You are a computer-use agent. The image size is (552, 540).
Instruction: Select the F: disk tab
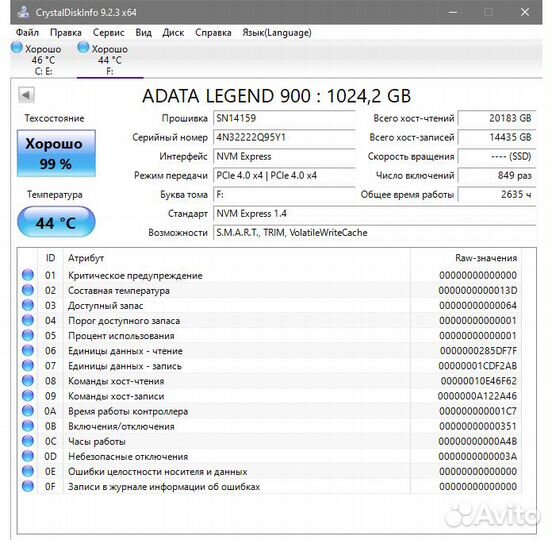[109, 59]
